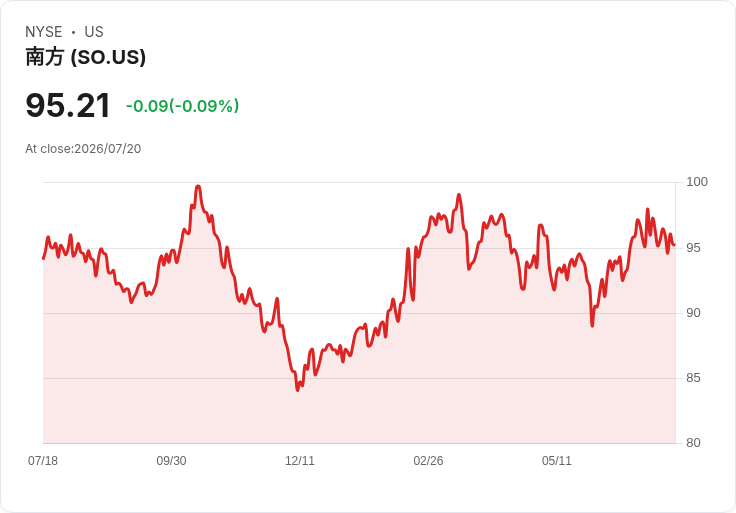
Task: Click the 80 price level on y-axis
Action: (693, 443)
